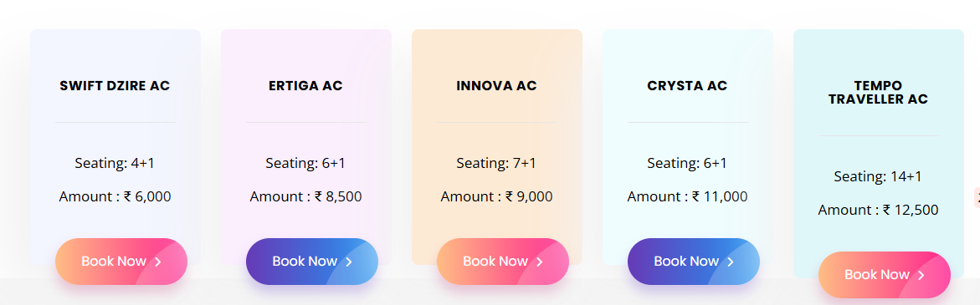Book the Innova AC cab
Image resolution: width=980 pixels, height=305 pixels.
point(502,262)
